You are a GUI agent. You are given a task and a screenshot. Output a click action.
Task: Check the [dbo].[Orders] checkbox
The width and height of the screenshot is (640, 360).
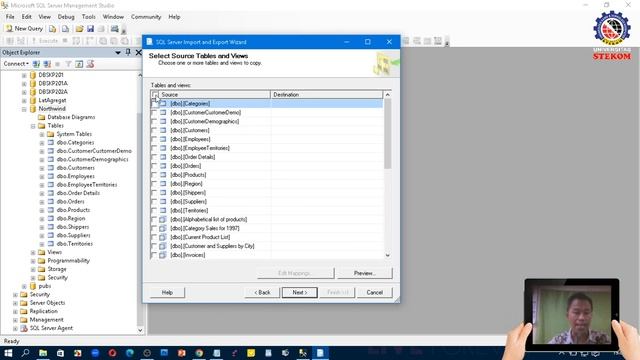(x=154, y=166)
